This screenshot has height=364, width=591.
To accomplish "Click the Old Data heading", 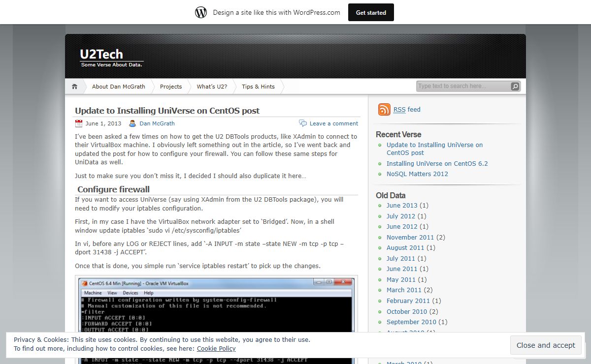I will tap(391, 195).
